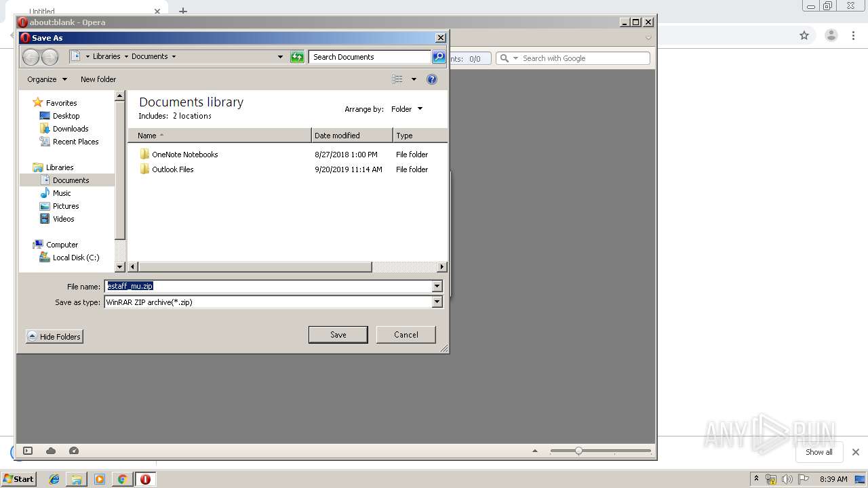
Task: Sort by Date modified column header
Action: (352, 136)
